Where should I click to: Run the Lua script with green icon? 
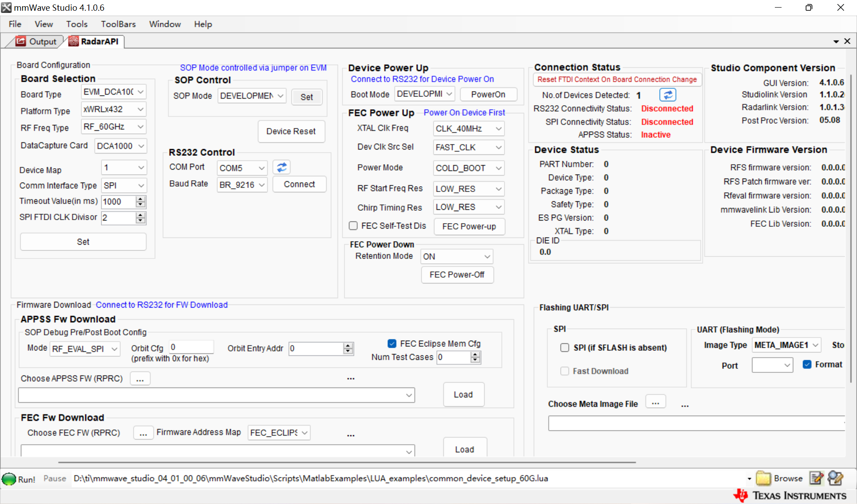(9, 479)
